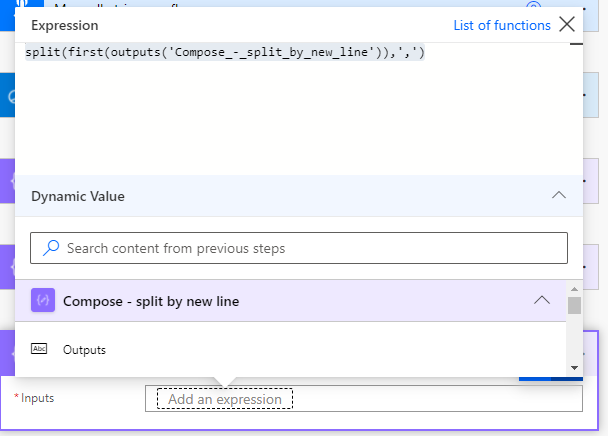Open the List of functions link

(502, 25)
